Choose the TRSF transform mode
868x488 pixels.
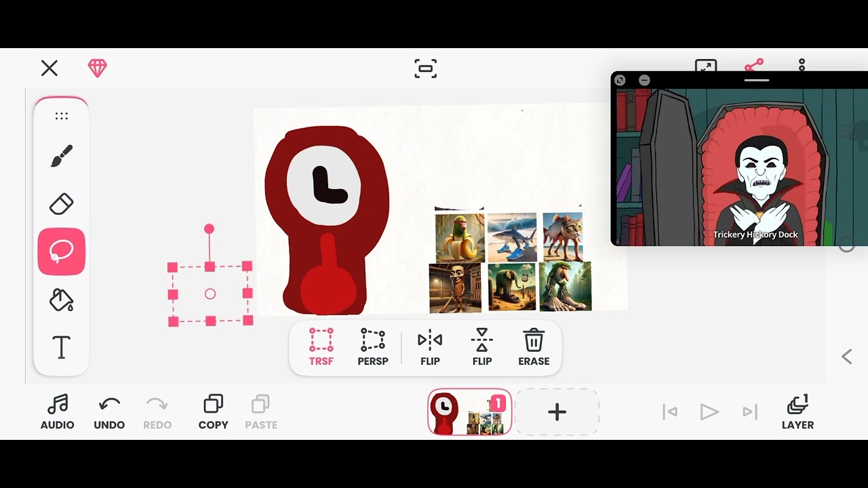[321, 347]
